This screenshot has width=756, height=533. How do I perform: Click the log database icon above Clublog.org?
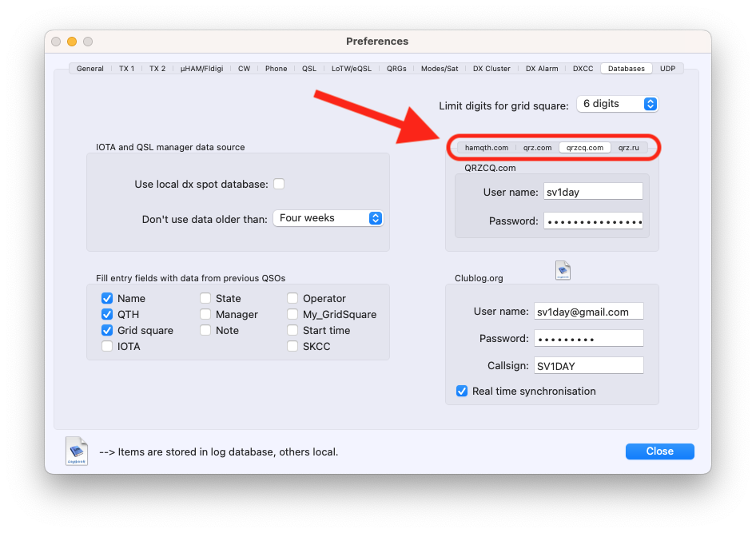pos(563,270)
